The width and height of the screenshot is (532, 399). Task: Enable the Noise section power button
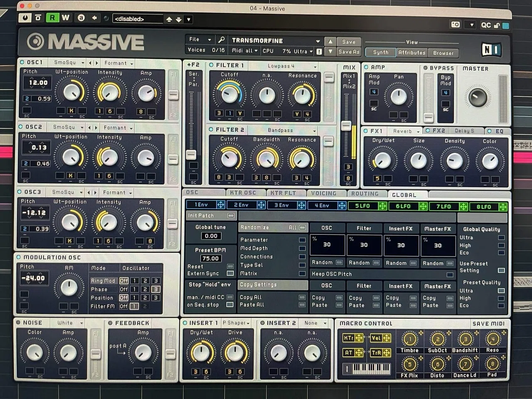[18, 323]
